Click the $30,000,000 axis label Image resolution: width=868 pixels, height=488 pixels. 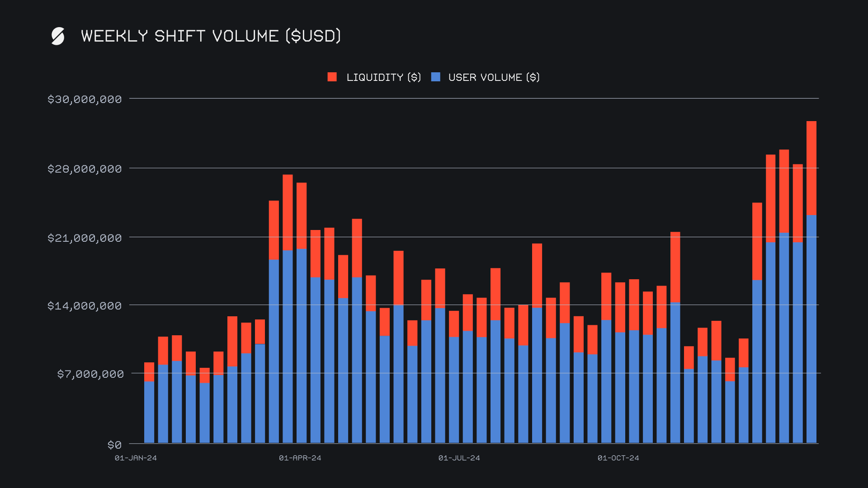85,99
